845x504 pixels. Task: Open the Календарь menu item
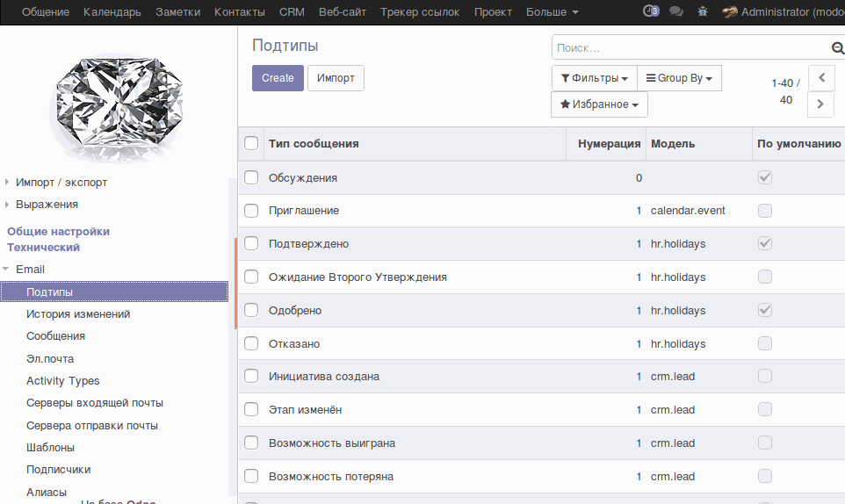click(112, 12)
